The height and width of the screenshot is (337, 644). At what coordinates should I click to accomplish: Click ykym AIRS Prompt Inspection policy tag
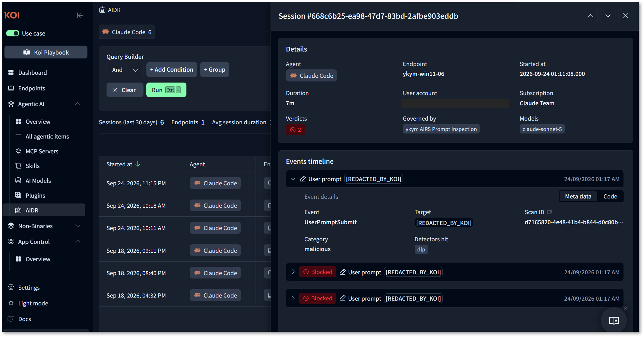coord(441,129)
